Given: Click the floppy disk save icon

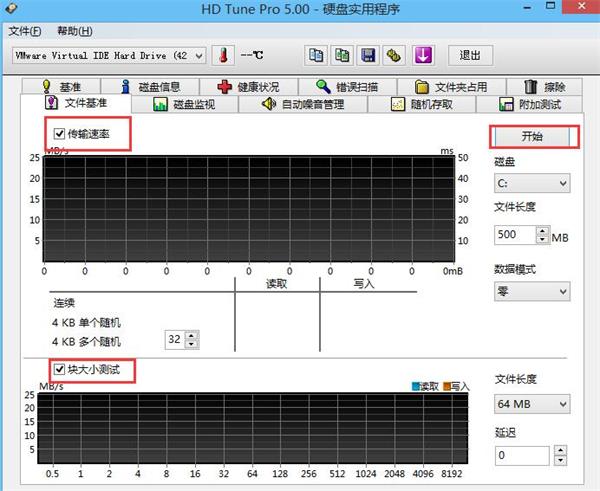Looking at the screenshot, I should tap(368, 56).
